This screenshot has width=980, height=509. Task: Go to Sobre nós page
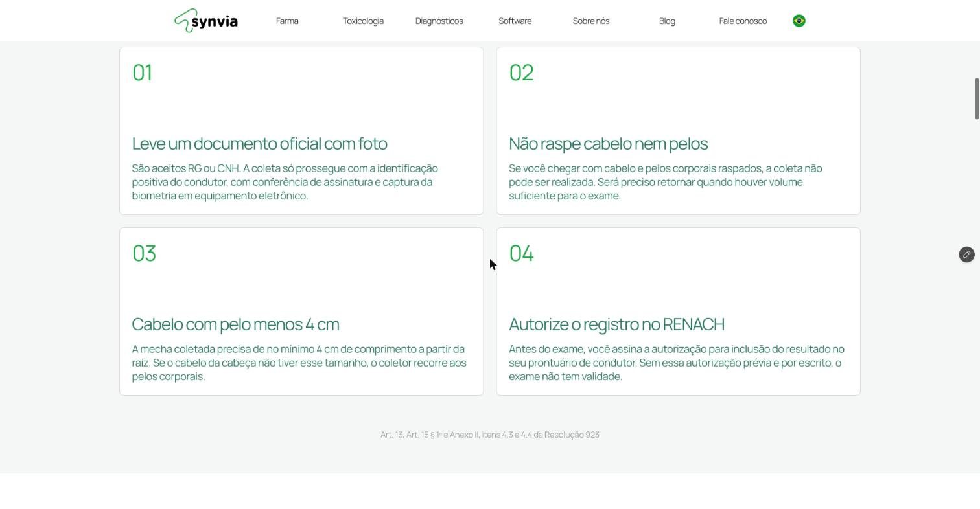pos(591,21)
